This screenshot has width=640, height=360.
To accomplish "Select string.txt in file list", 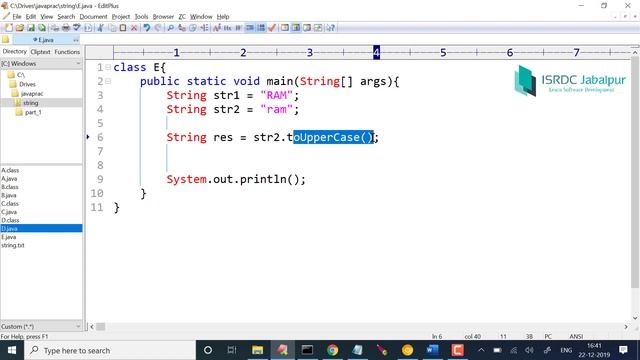I will [13, 245].
